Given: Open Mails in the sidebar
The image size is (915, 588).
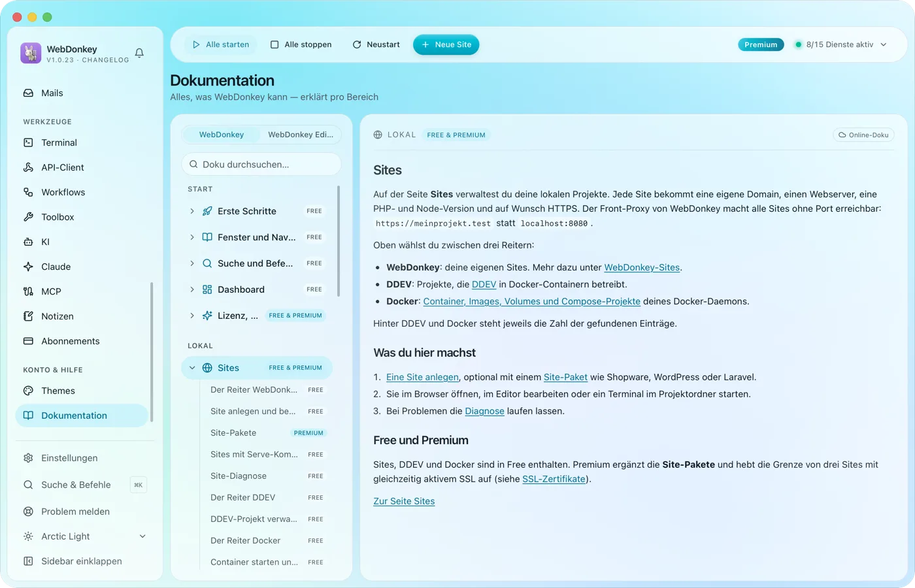Looking at the screenshot, I should pyautogui.click(x=82, y=93).
